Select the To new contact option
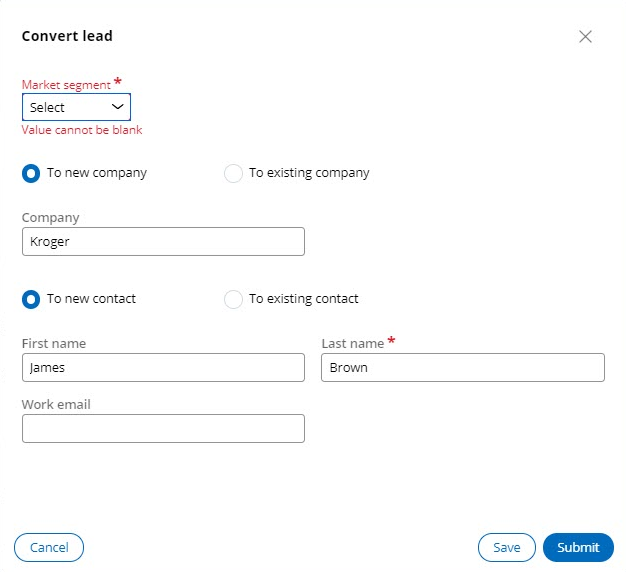 (32, 299)
